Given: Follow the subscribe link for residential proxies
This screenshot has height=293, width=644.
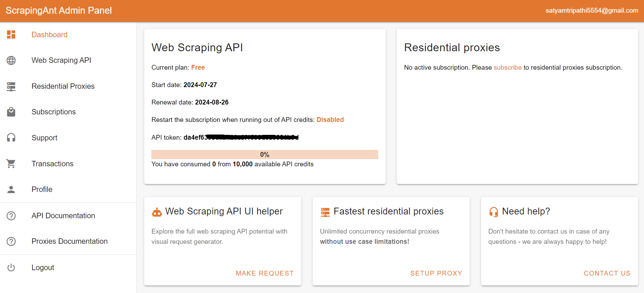Looking at the screenshot, I should coord(507,68).
